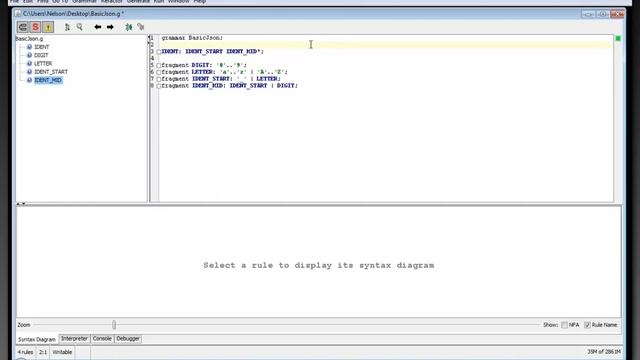Toggle the red S syntax coloring button
This screenshot has width=640, height=360.
(x=36, y=27)
